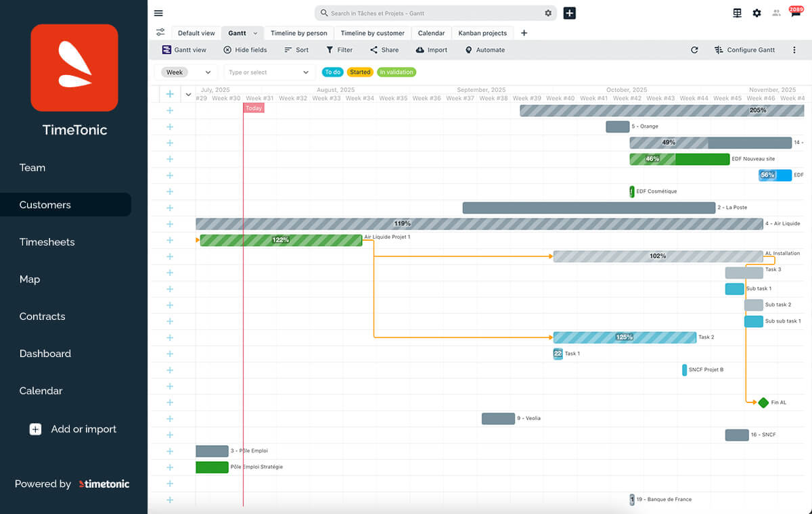
Task: Click the plus icon in Gantt header
Action: pyautogui.click(x=170, y=94)
